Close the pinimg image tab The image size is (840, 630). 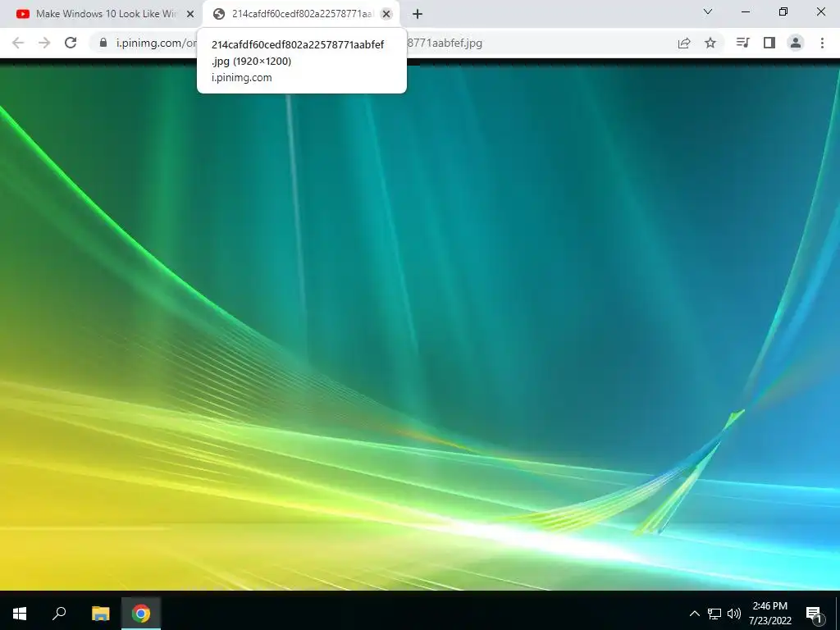tap(386, 14)
